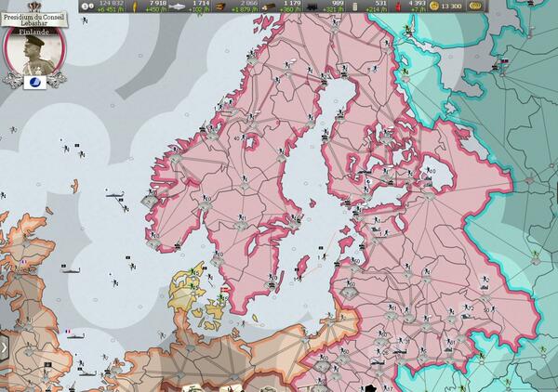The width and height of the screenshot is (558, 392).
Task: Click the grain resource icon
Action: pyautogui.click(x=136, y=7)
